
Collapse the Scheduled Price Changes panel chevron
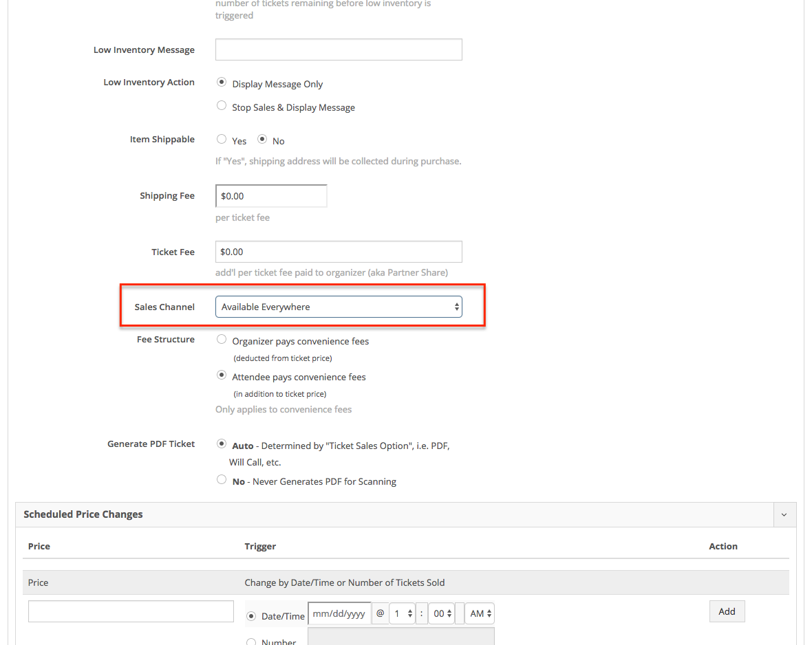784,514
